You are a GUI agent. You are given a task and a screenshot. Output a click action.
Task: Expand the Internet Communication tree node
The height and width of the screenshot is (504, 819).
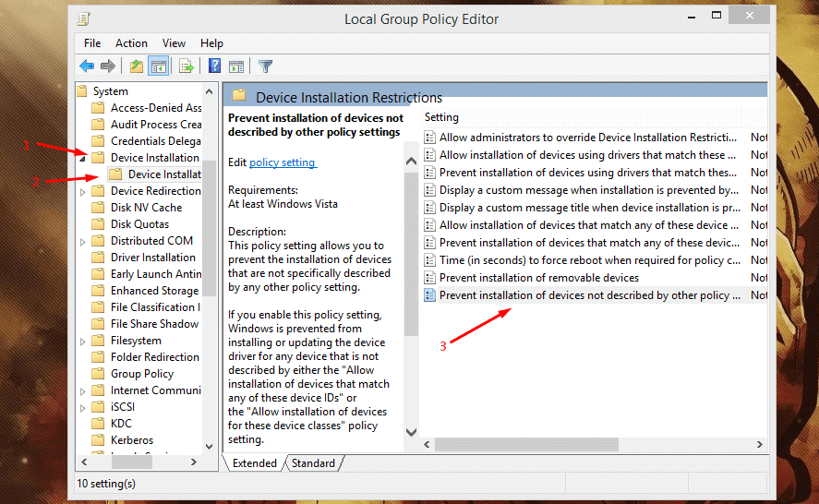(83, 390)
